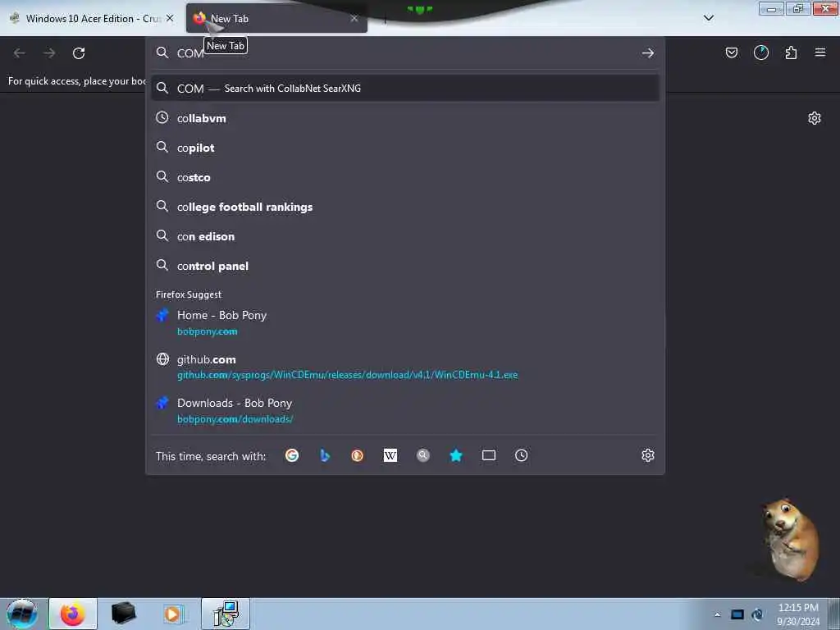Click the power icon in system tray
This screenshot has width=840, height=630.
(x=757, y=614)
